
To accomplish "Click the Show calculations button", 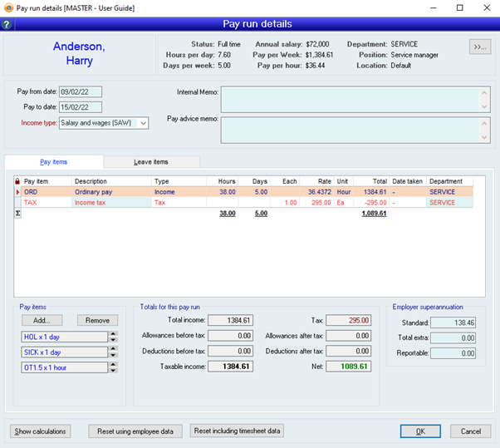I will point(41,431).
